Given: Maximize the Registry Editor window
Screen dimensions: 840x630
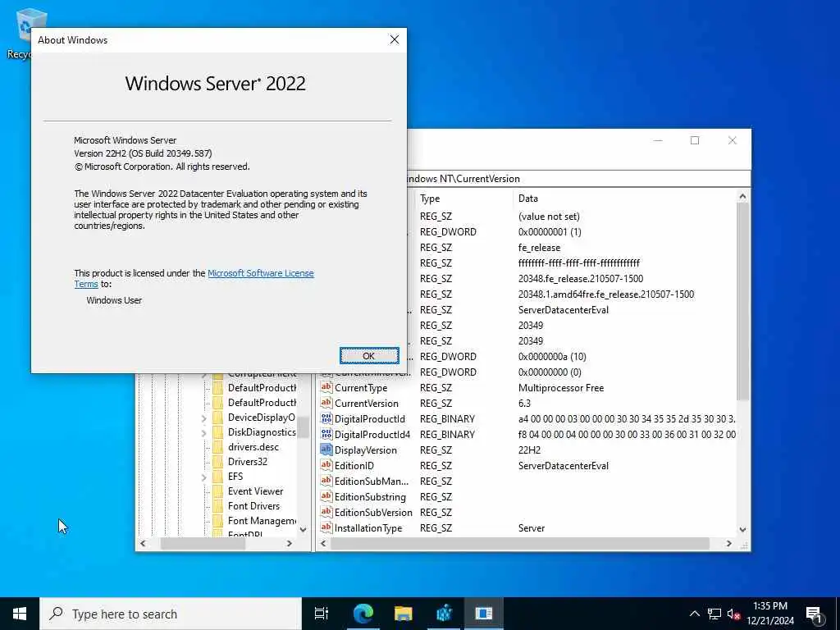Looking at the screenshot, I should pyautogui.click(x=695, y=140).
